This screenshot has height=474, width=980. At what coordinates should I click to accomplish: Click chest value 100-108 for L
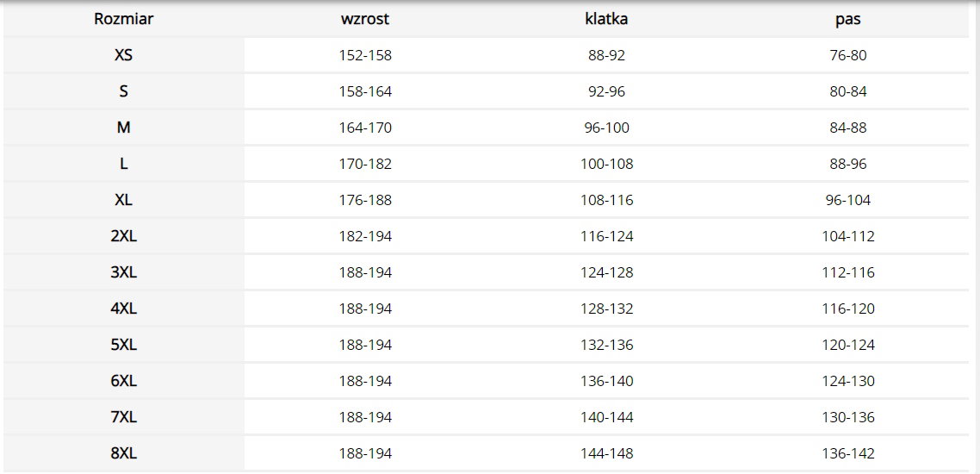tap(606, 164)
